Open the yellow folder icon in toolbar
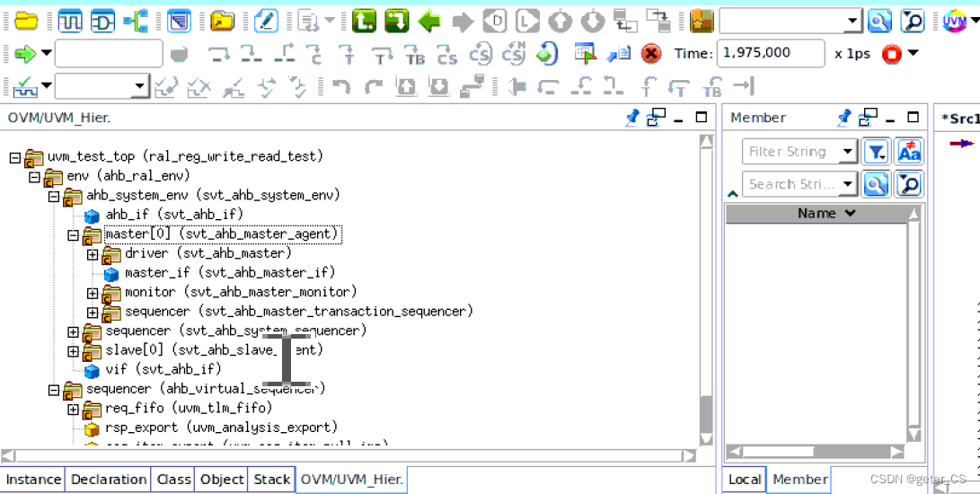The image size is (980, 494). point(26,22)
